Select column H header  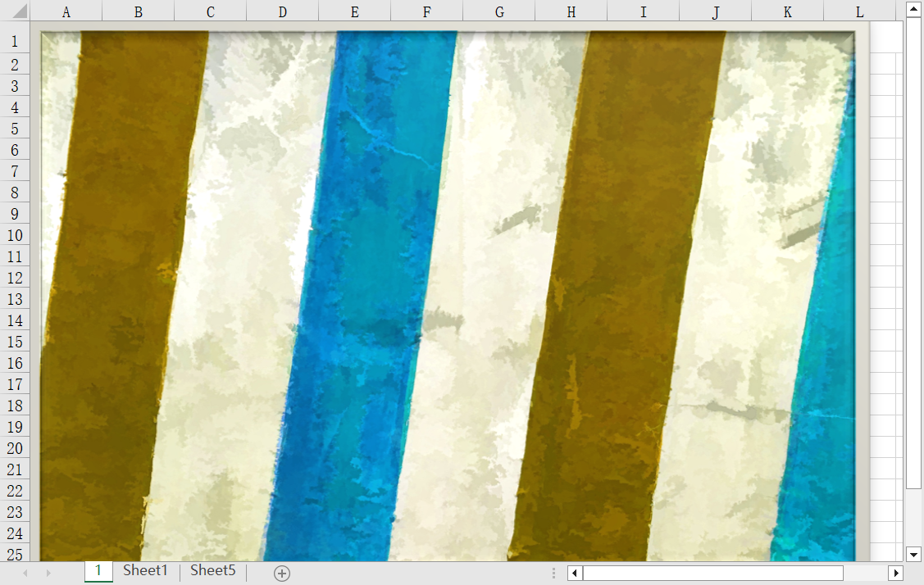coord(571,11)
